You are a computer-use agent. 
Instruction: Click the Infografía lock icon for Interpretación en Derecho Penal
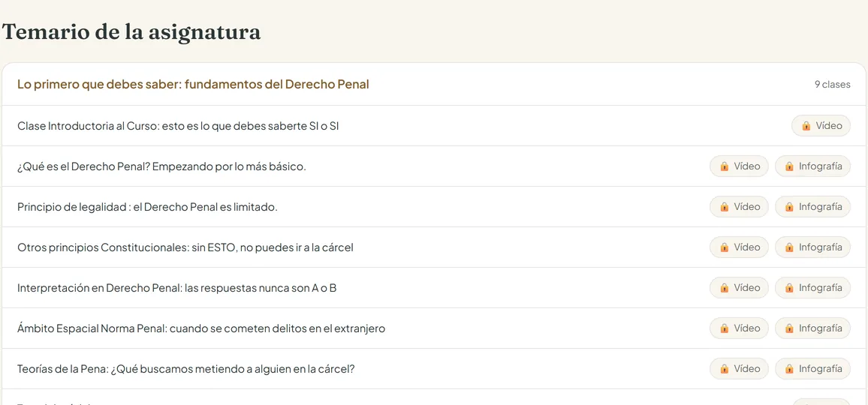click(x=789, y=288)
